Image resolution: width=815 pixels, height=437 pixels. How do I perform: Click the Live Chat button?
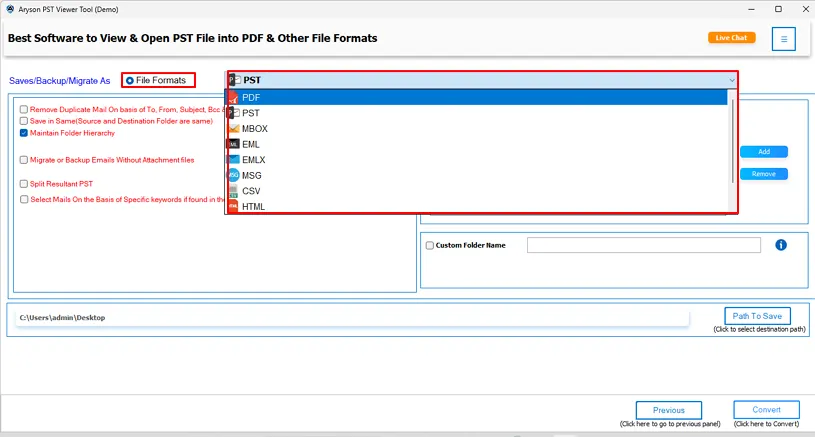point(731,38)
